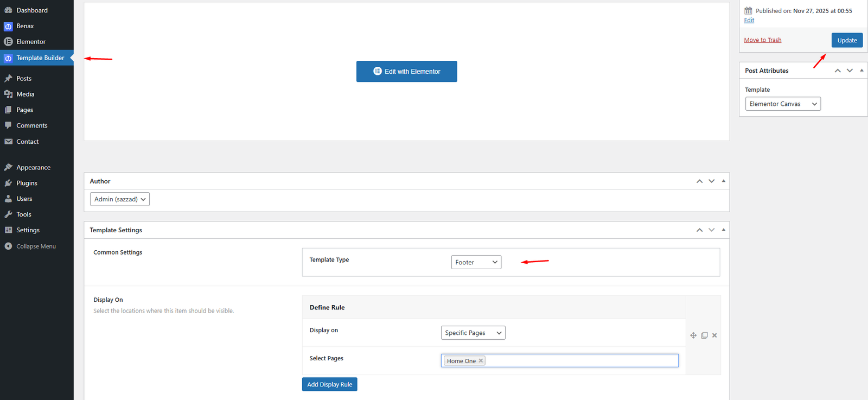Toggle the Template Settings panel triangle
The width and height of the screenshot is (868, 400).
pos(723,230)
